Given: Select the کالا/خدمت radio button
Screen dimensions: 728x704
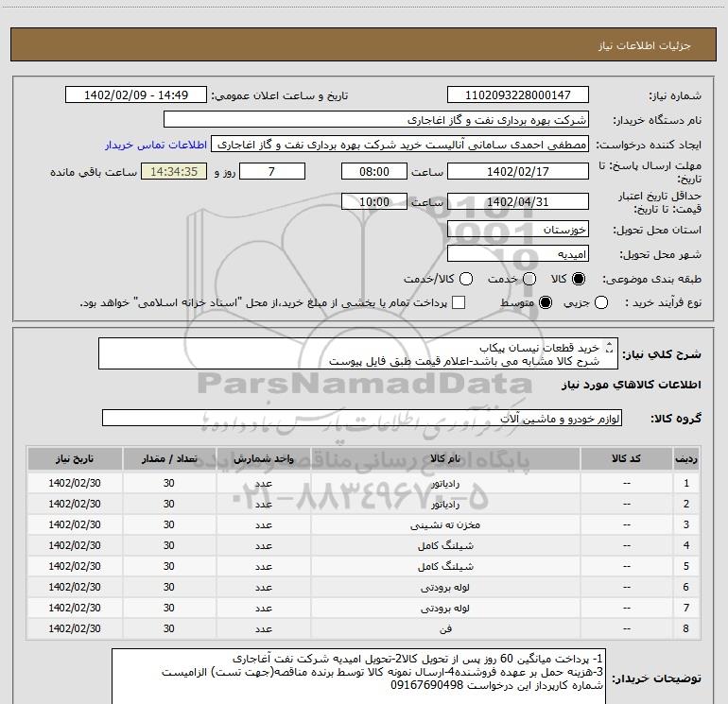Looking at the screenshot, I should pyautogui.click(x=466, y=279).
